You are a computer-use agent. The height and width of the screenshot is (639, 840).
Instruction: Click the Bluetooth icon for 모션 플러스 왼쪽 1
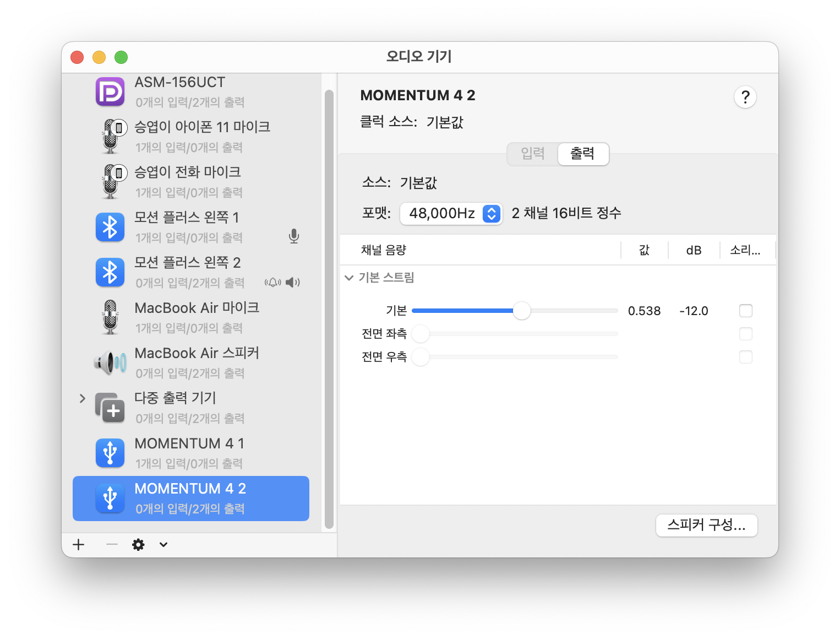coord(110,227)
